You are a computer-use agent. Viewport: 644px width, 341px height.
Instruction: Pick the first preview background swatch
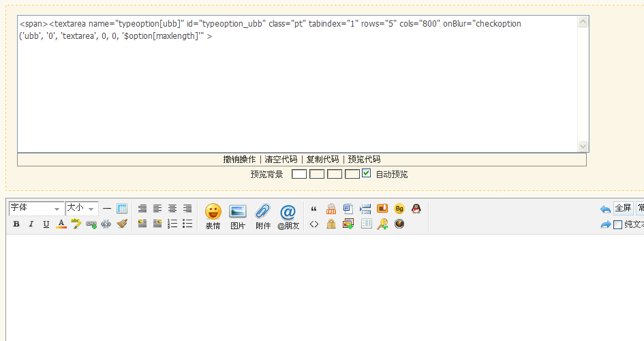299,174
